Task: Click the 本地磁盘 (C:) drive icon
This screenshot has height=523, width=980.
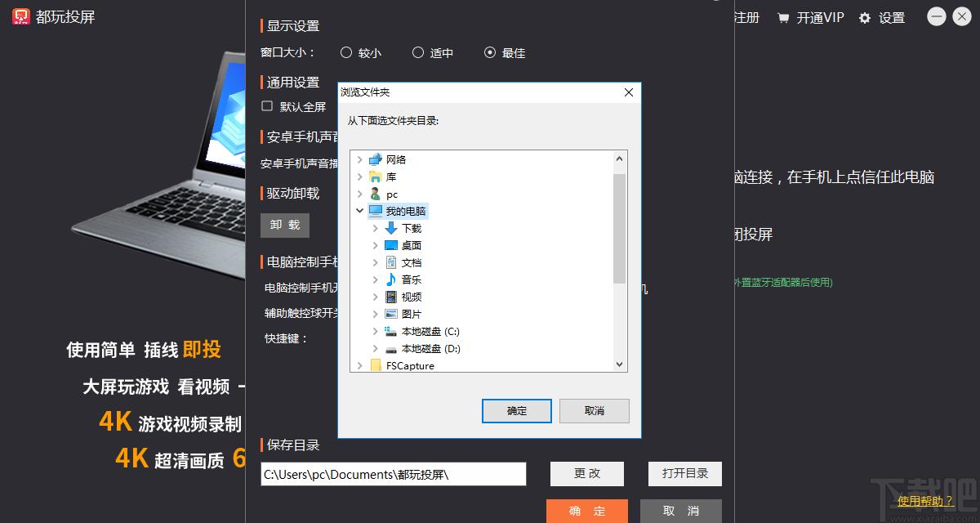Action: pyautogui.click(x=391, y=331)
